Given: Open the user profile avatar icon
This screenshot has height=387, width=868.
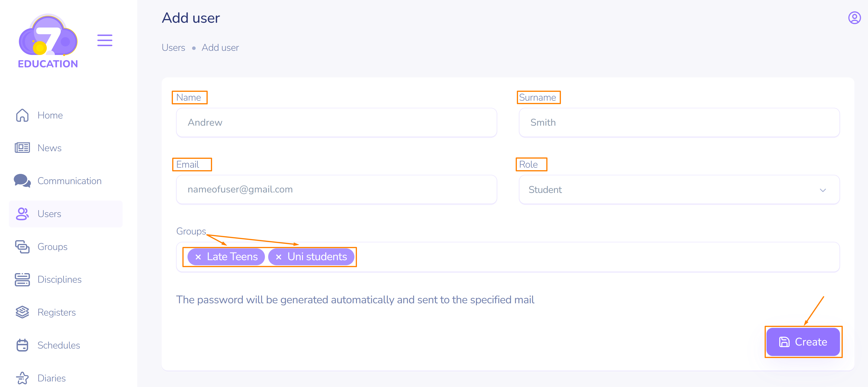Looking at the screenshot, I should point(854,18).
